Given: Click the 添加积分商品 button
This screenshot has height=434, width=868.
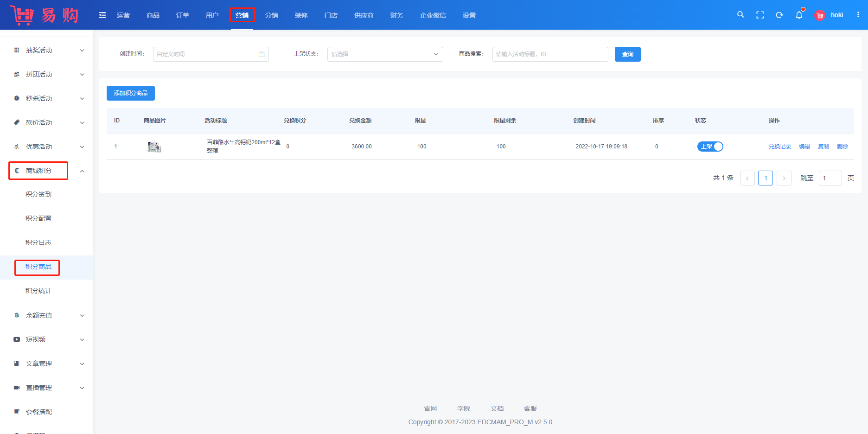Looking at the screenshot, I should point(131,93).
